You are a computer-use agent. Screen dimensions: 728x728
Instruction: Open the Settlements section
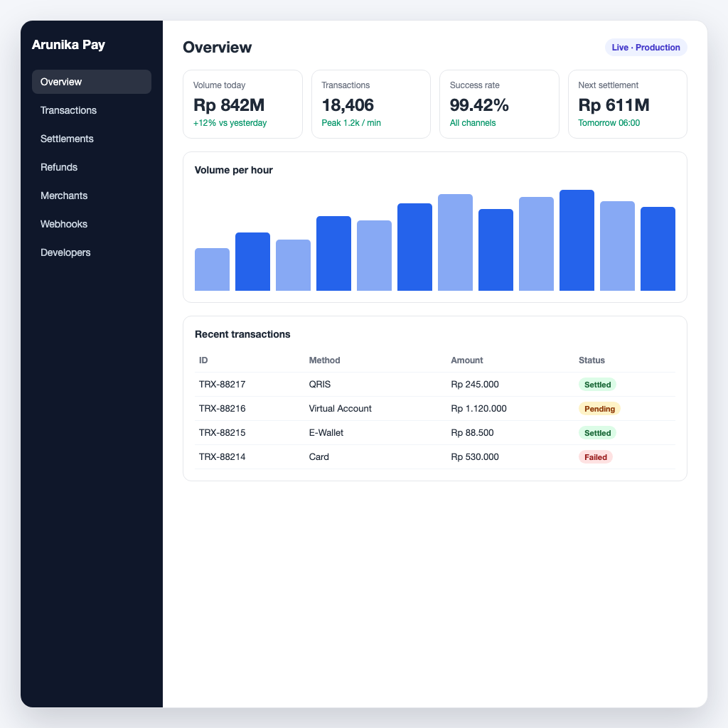tap(92, 139)
